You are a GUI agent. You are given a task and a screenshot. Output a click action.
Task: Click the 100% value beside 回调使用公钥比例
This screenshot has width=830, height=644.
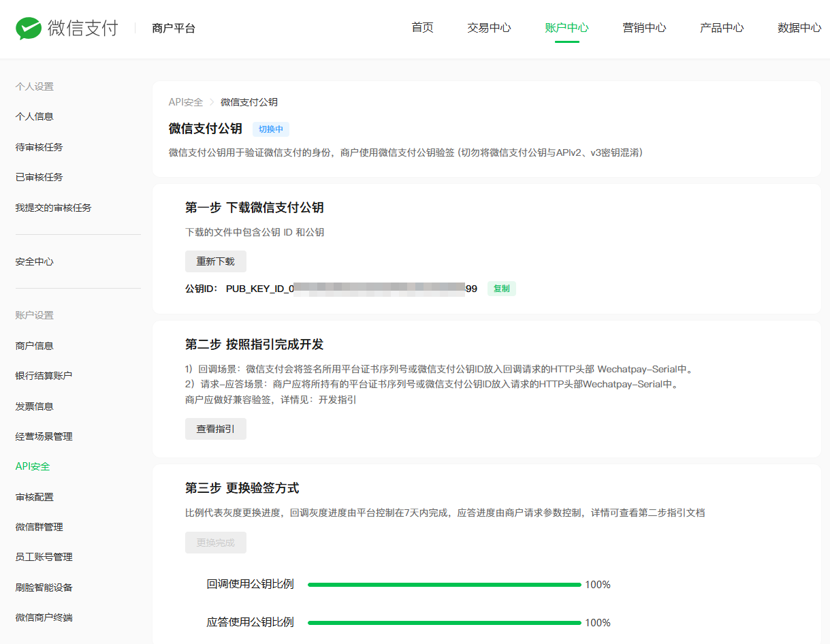tap(598, 585)
